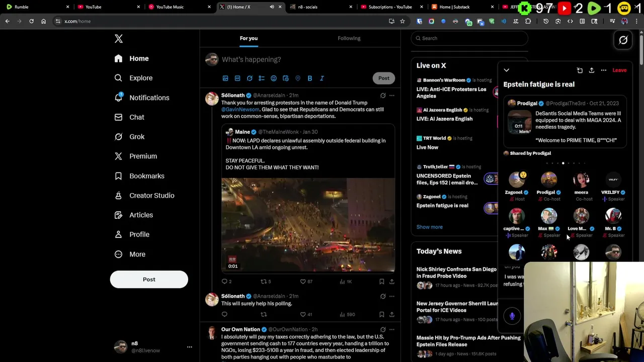Play the LAPD protest video thumbnail

(x=308, y=225)
